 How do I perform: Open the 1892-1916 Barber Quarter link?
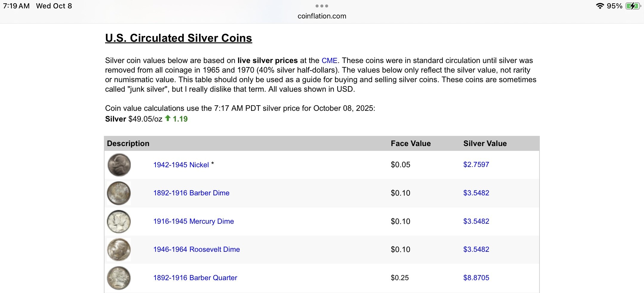195,278
